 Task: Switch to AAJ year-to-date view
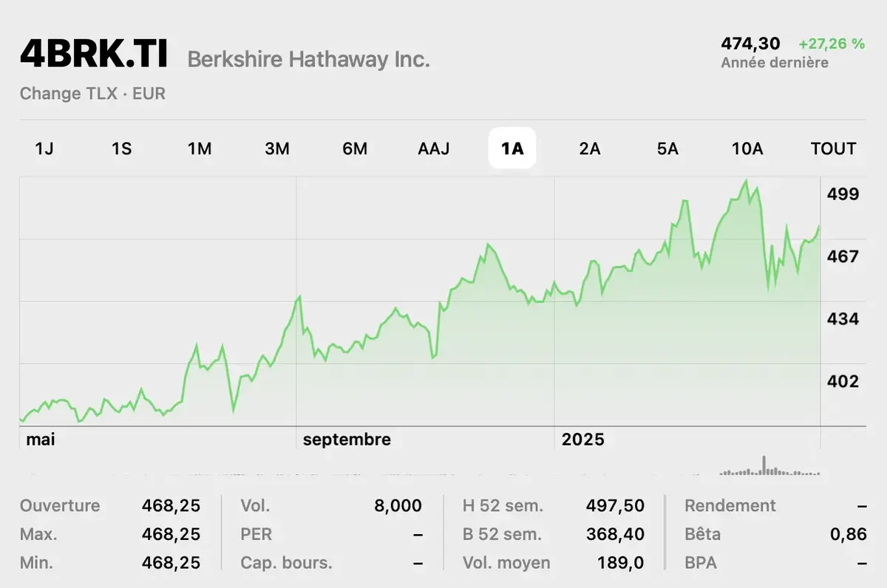pos(433,148)
